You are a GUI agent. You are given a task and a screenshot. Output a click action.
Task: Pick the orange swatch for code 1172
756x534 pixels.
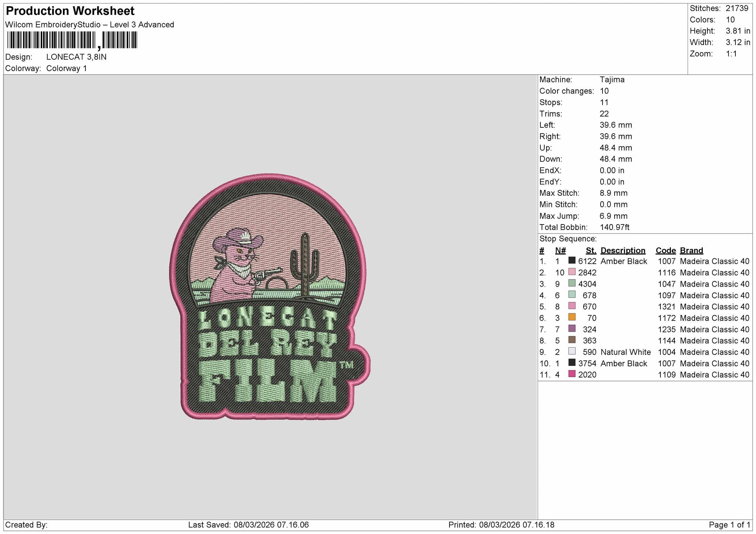click(x=572, y=317)
